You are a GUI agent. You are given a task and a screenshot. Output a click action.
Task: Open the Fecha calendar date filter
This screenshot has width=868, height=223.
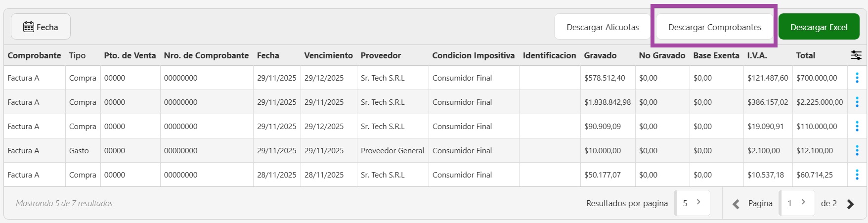pyautogui.click(x=41, y=27)
